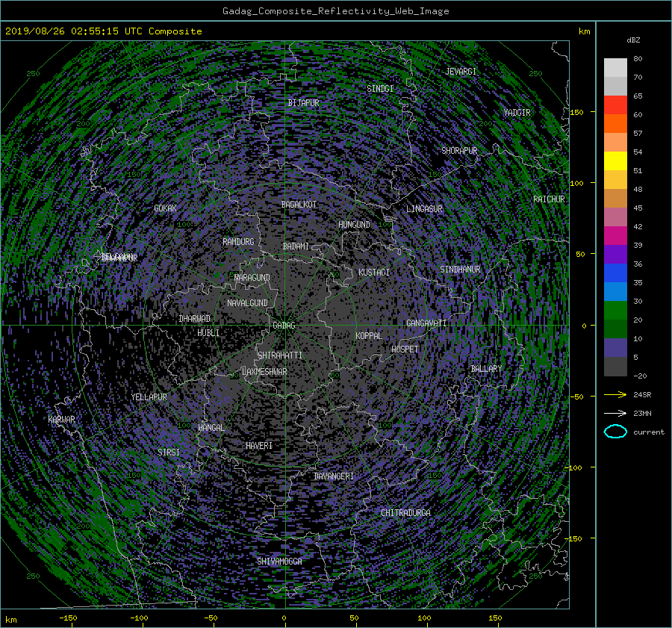The height and width of the screenshot is (628, 672).
Task: Click the LINGASUR city label
Action: [x=424, y=209]
